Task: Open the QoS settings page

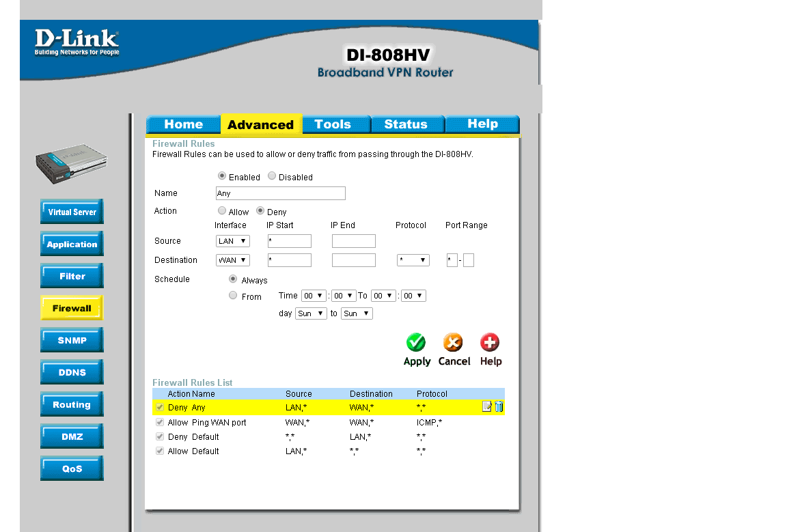Action: click(x=72, y=468)
